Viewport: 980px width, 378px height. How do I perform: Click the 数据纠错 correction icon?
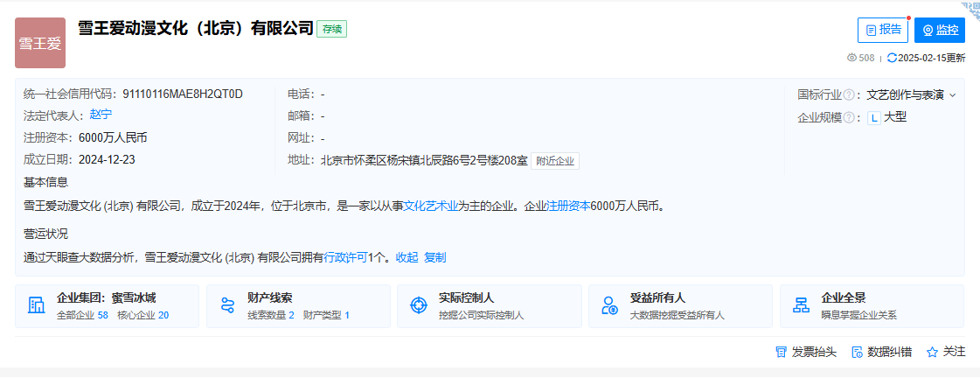[x=857, y=353]
